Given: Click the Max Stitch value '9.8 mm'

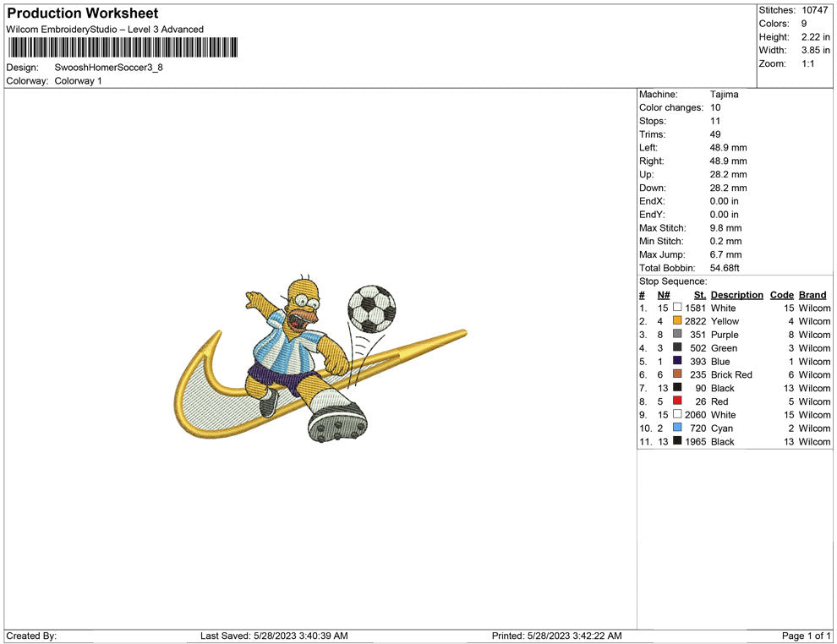Looking at the screenshot, I should click(726, 228).
